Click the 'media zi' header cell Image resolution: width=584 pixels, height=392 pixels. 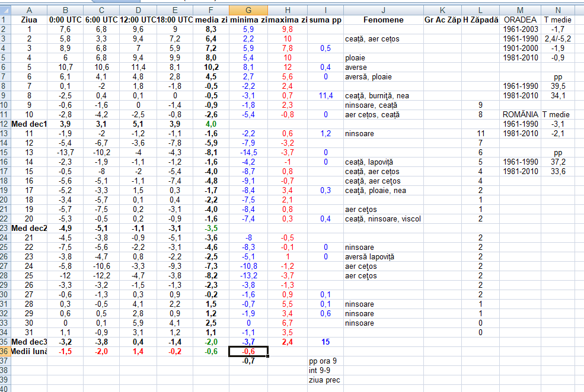211,20
